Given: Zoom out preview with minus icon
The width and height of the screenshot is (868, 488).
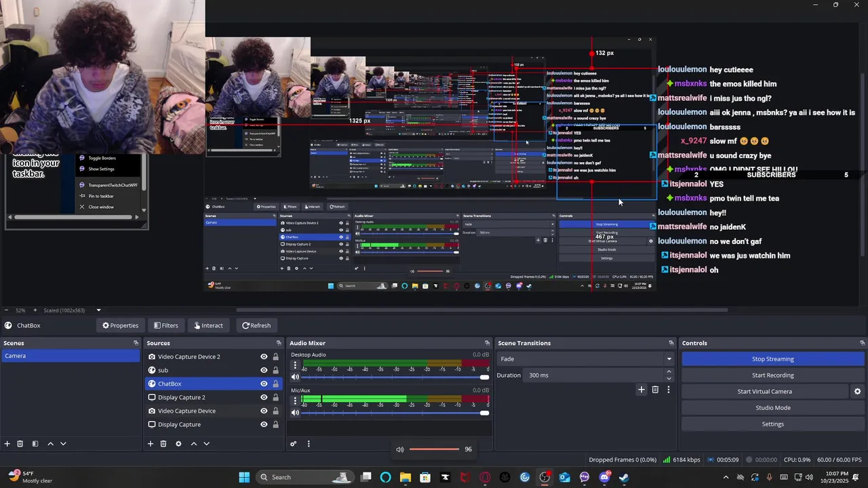Looking at the screenshot, I should pos(7,310).
